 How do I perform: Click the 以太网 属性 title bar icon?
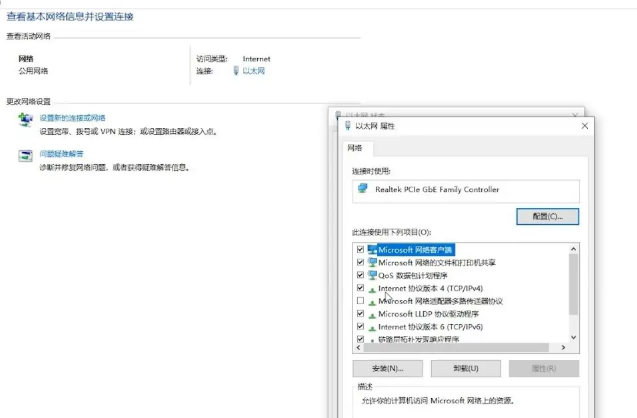346,126
